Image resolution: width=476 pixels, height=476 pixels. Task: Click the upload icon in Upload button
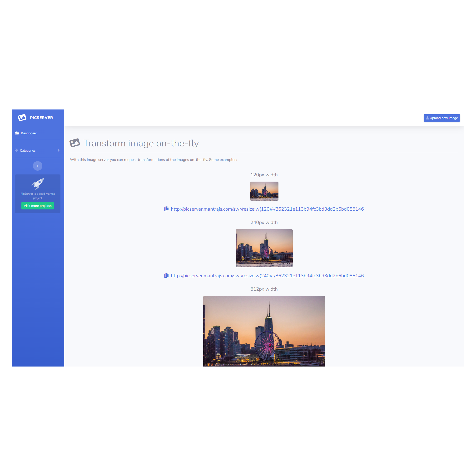(427, 118)
